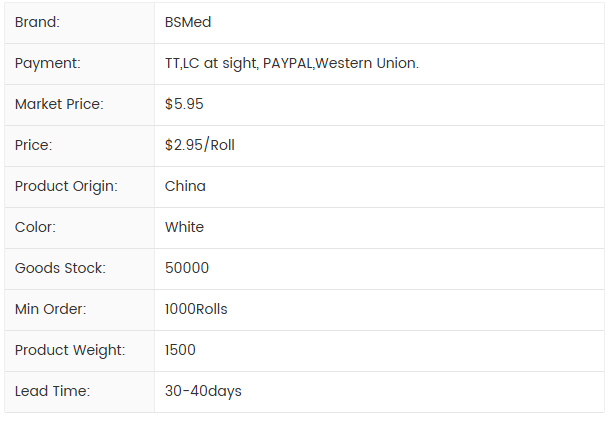Select the China origin value
This screenshot has height=426, width=610.
(185, 186)
